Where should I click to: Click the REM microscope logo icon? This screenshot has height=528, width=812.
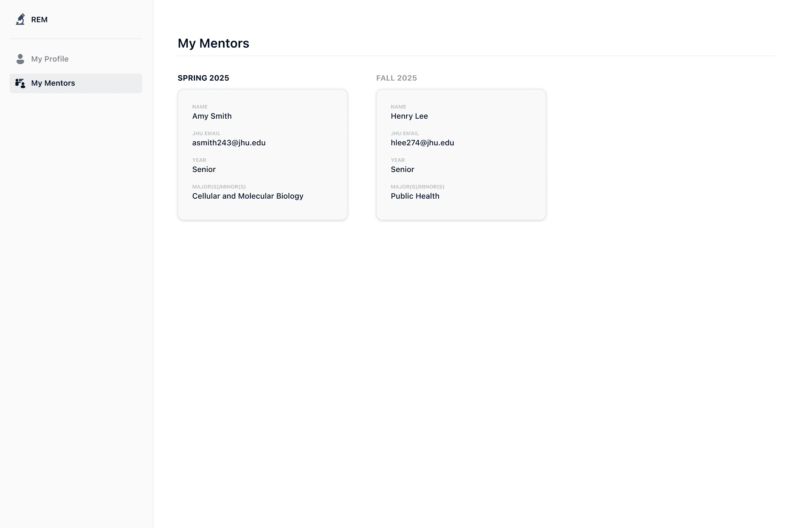click(21, 19)
